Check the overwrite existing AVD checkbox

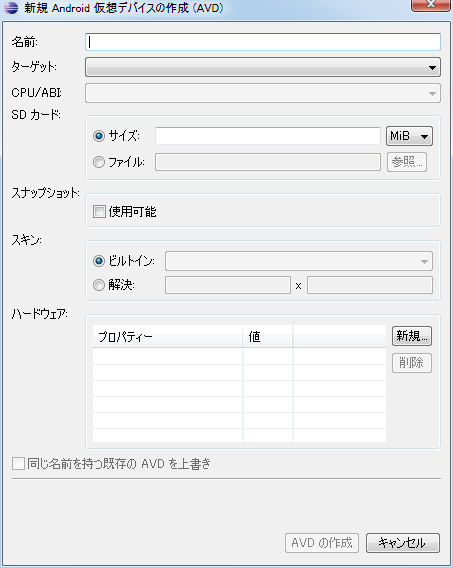pyautogui.click(x=18, y=463)
